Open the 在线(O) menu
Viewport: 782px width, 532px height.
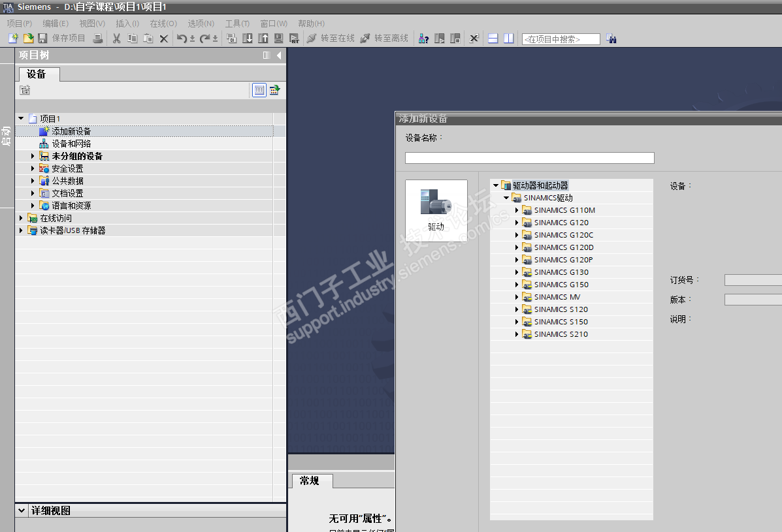point(163,23)
